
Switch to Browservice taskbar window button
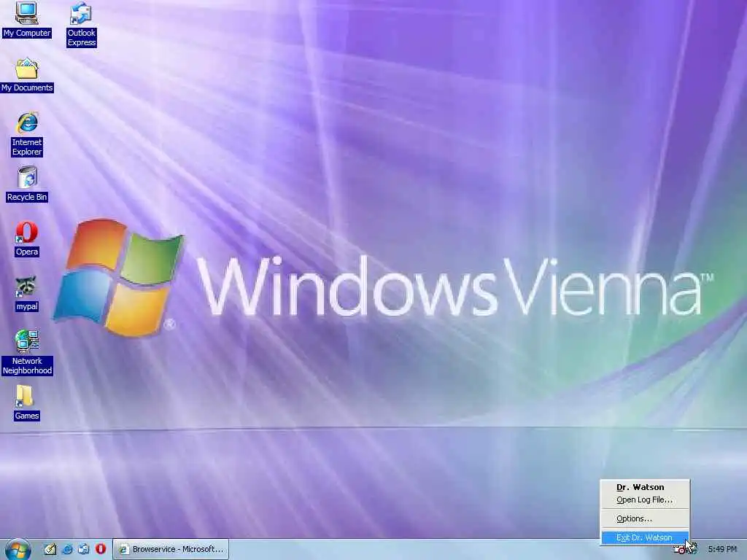click(x=171, y=549)
